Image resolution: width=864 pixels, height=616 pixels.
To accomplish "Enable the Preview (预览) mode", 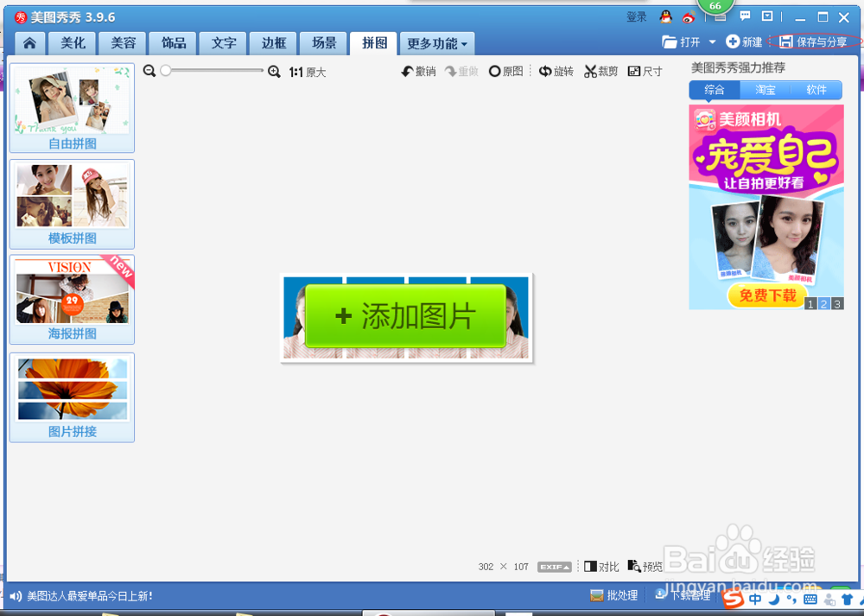I will pyautogui.click(x=644, y=566).
